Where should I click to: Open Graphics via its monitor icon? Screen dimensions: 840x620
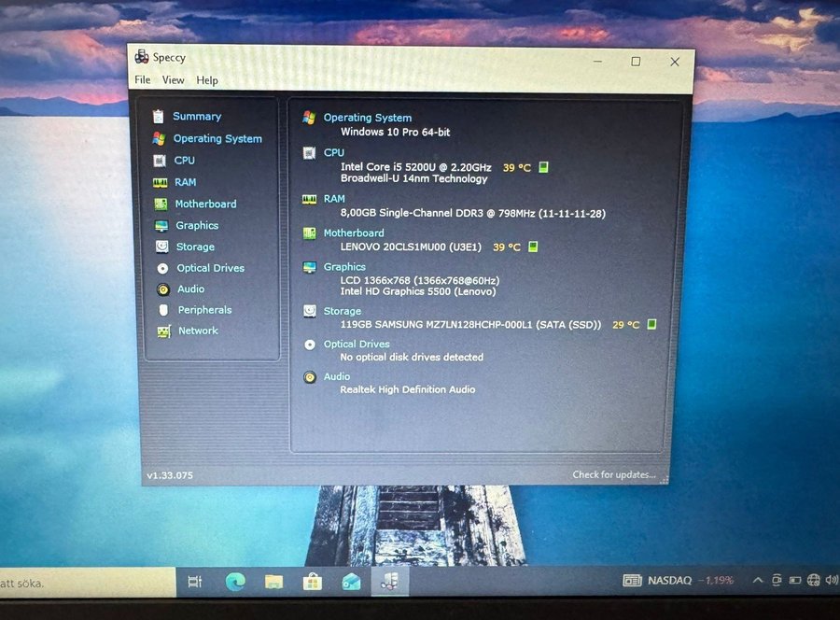[x=161, y=226]
